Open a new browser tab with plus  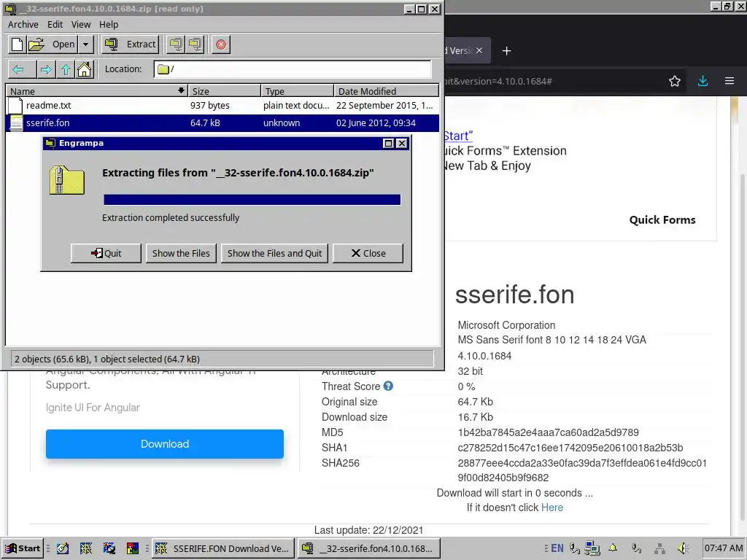pyautogui.click(x=506, y=51)
